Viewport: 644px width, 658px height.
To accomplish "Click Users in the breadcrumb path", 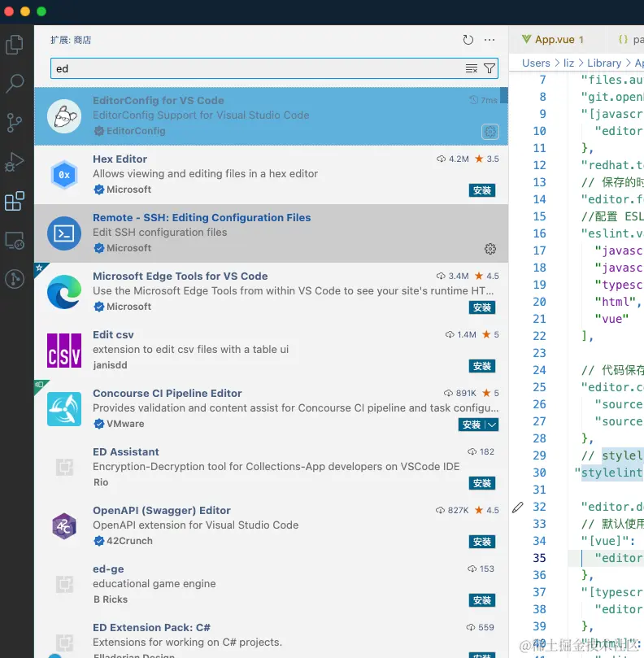I will pos(536,63).
